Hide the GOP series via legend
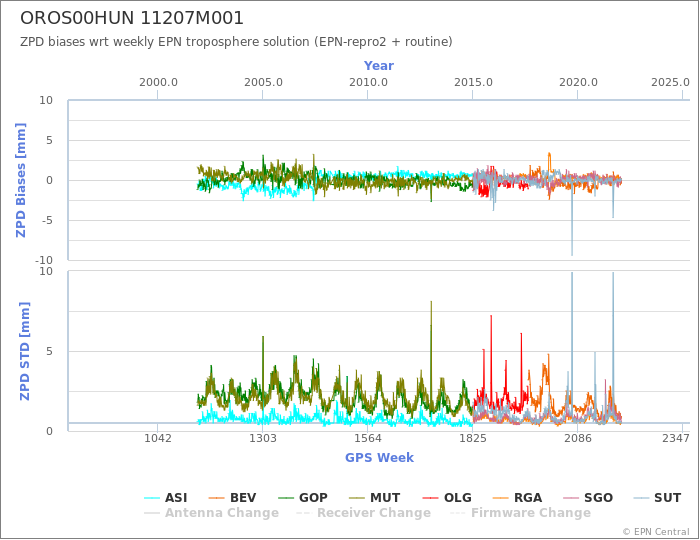Screen dimensions: 700x540 [303, 498]
